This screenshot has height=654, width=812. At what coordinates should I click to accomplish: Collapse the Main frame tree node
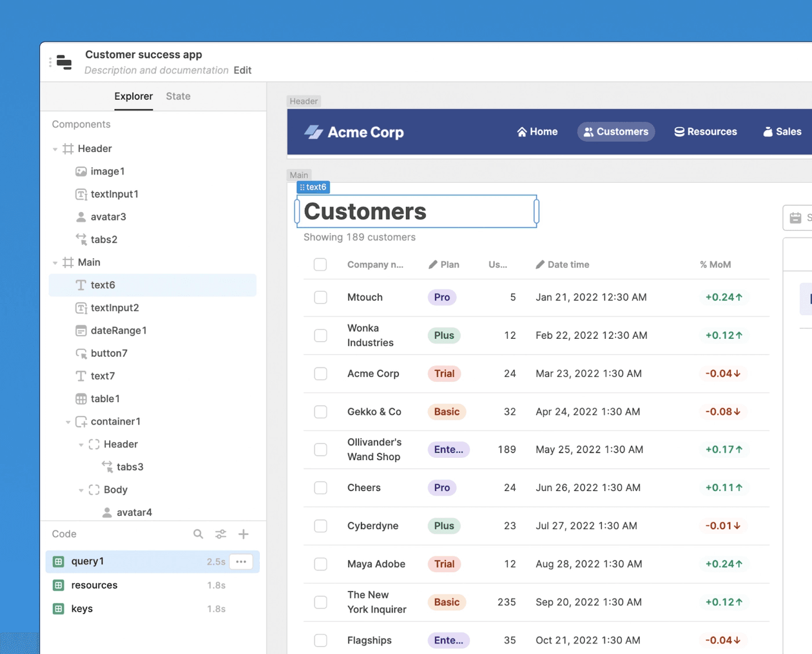pos(55,263)
